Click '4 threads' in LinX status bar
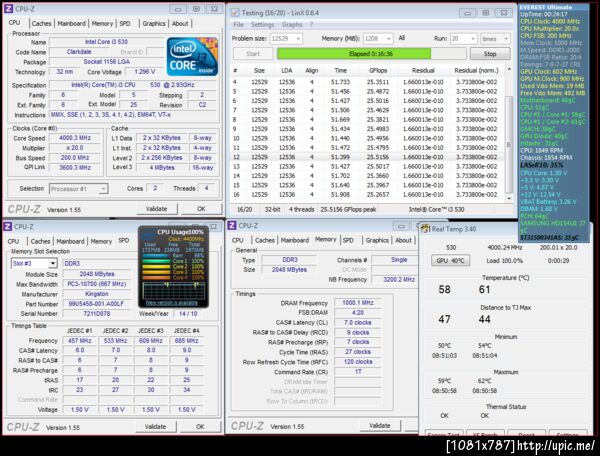The image size is (600, 456). (x=302, y=209)
